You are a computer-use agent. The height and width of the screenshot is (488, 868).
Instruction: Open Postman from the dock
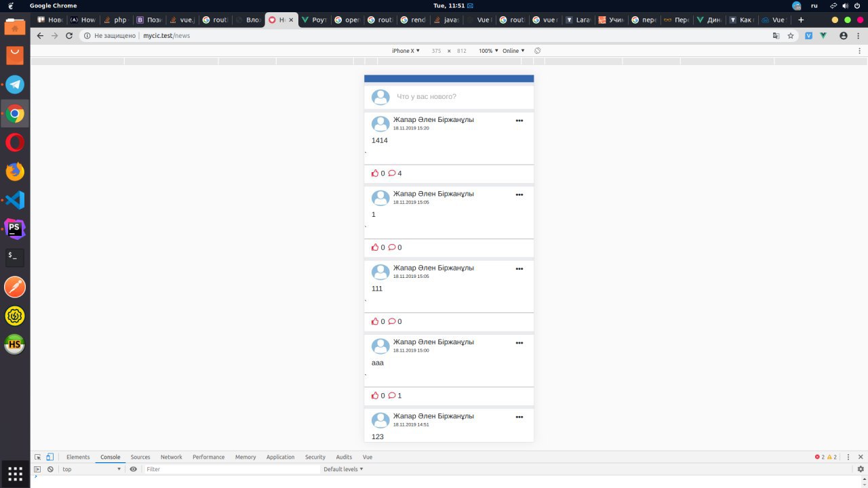point(15,287)
